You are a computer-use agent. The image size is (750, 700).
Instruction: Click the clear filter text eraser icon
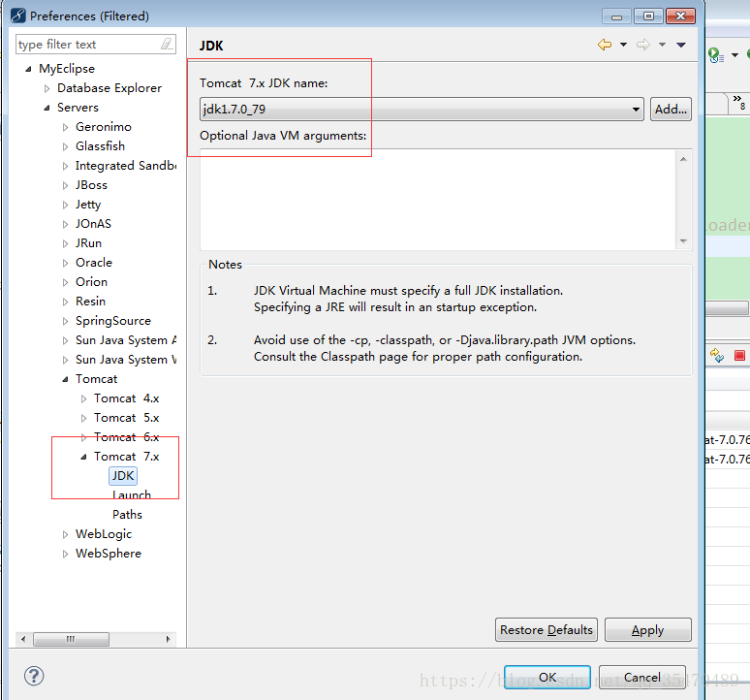(x=167, y=45)
